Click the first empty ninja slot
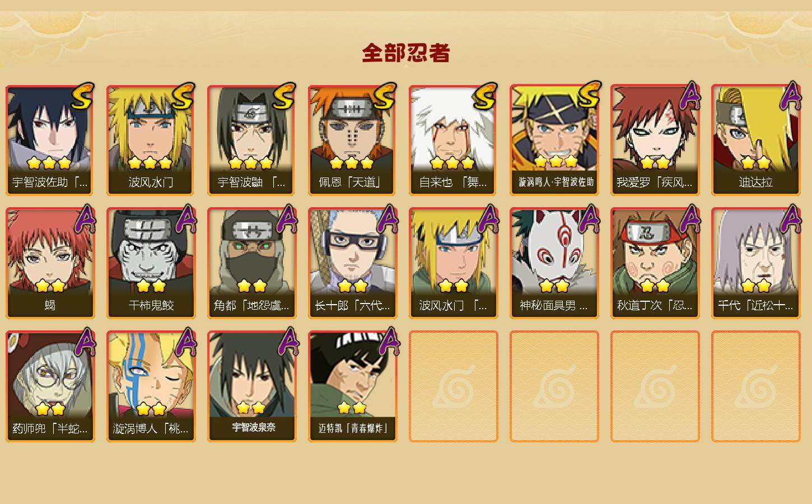Viewport: 812px width, 504px height. click(453, 386)
